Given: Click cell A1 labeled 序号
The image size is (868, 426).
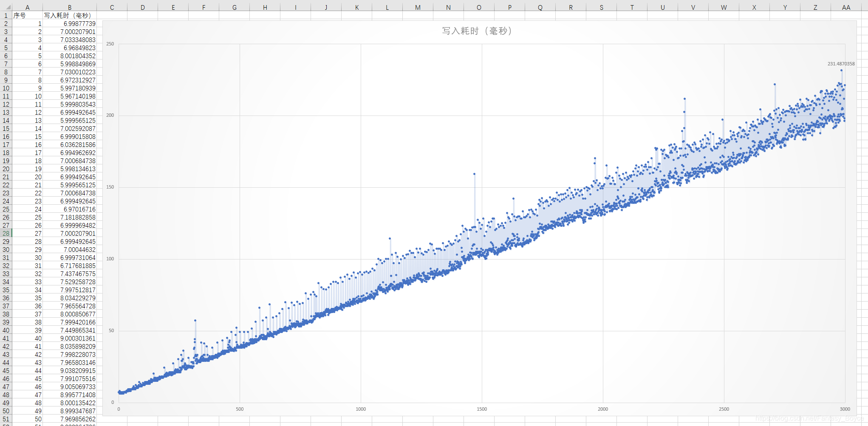Looking at the screenshot, I should 27,15.
